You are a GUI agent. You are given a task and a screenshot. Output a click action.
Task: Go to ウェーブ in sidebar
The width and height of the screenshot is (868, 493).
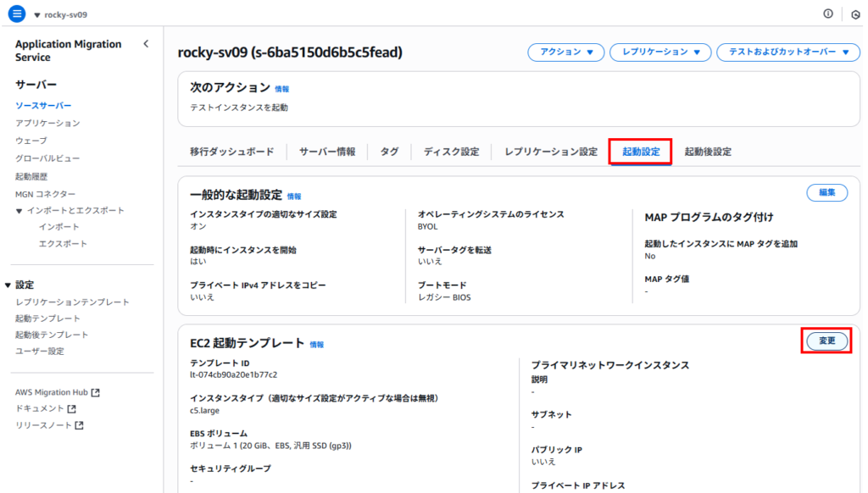(x=31, y=141)
